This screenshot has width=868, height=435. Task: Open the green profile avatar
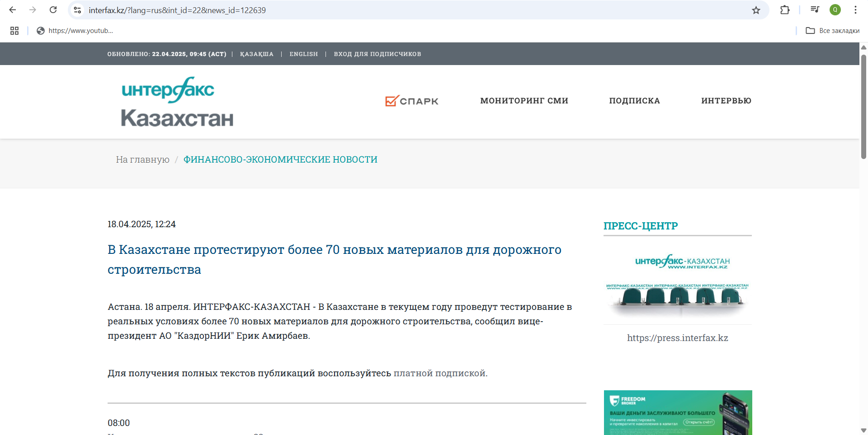835,10
